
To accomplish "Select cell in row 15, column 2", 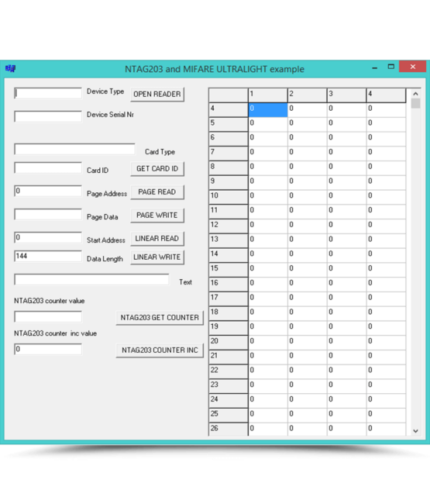I will (x=307, y=268).
